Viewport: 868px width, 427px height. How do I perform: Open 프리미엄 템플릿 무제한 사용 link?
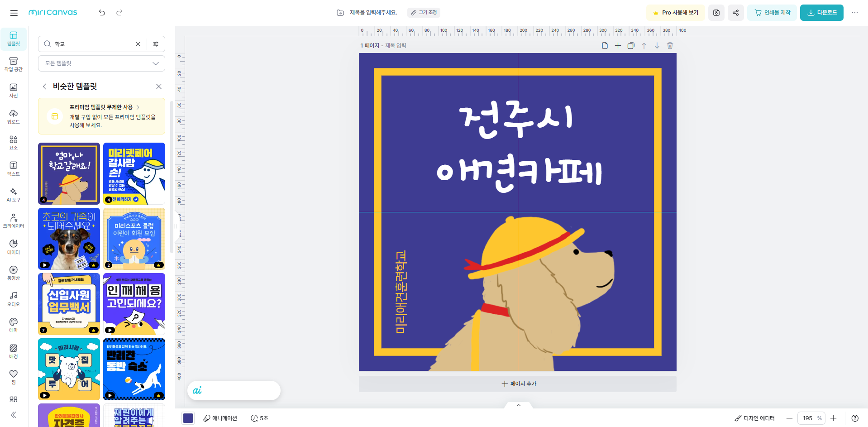point(104,107)
